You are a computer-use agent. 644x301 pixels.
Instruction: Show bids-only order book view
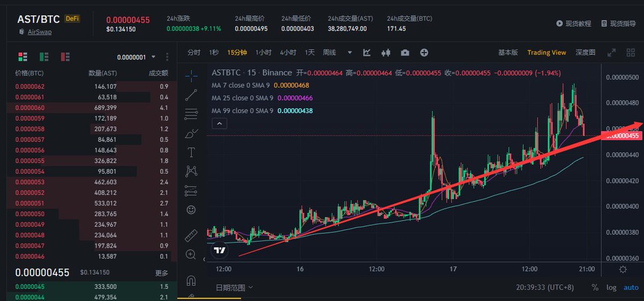click(x=44, y=56)
